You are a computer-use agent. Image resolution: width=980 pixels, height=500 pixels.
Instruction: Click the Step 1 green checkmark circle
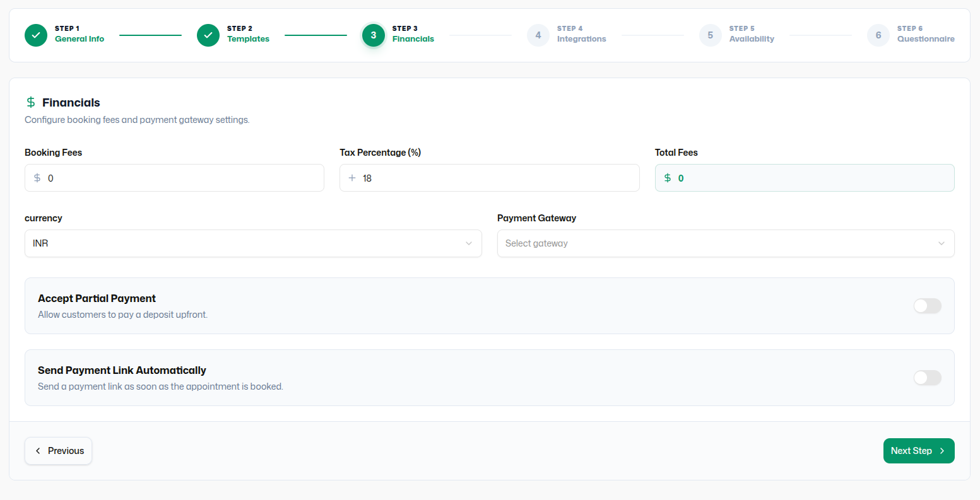click(x=36, y=35)
